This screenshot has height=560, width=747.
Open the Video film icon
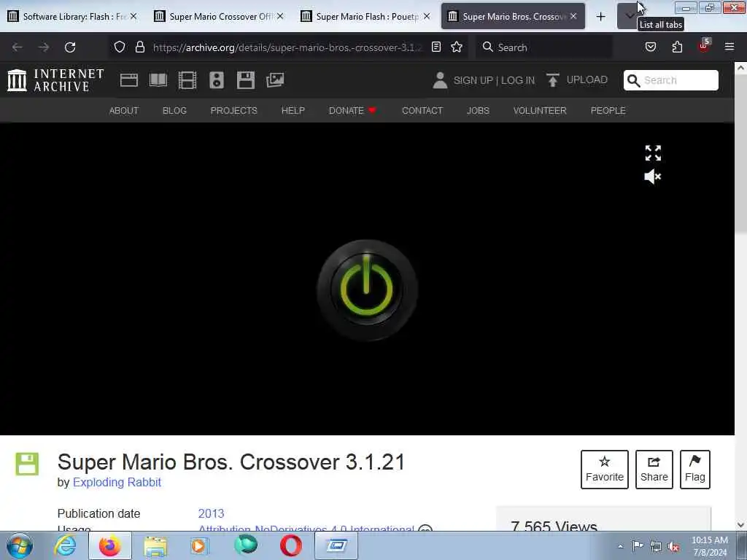click(187, 80)
